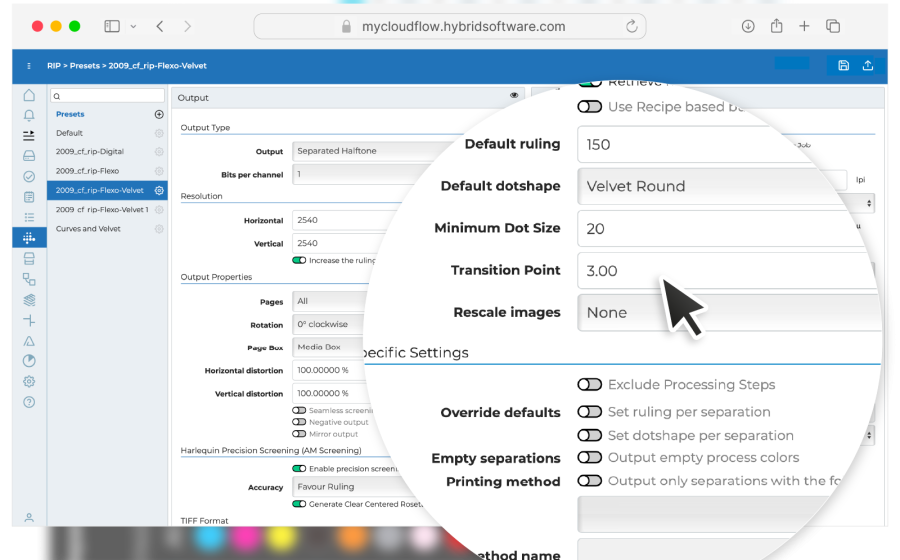Open the user profile icon in the sidebar
The image size is (900, 560).
click(x=29, y=518)
